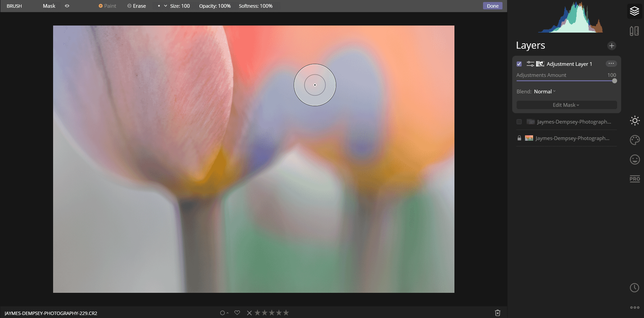Expand brush settings dropdown arrow

(x=165, y=6)
